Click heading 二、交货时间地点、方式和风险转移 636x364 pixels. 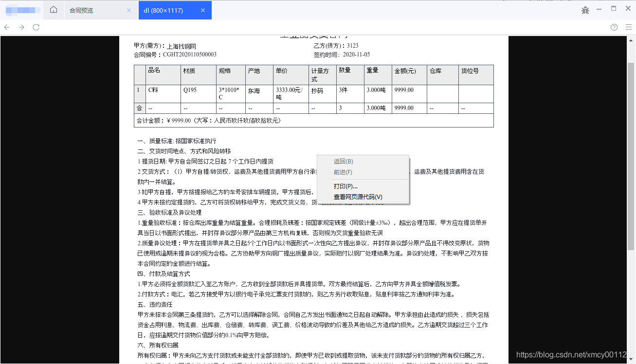tap(184, 151)
